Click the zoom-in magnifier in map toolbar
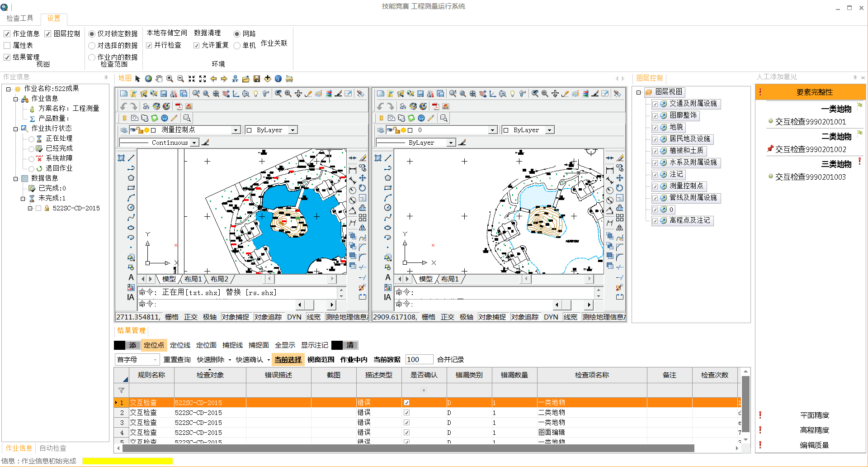Image resolution: width=868 pixels, height=467 pixels. pos(170,79)
